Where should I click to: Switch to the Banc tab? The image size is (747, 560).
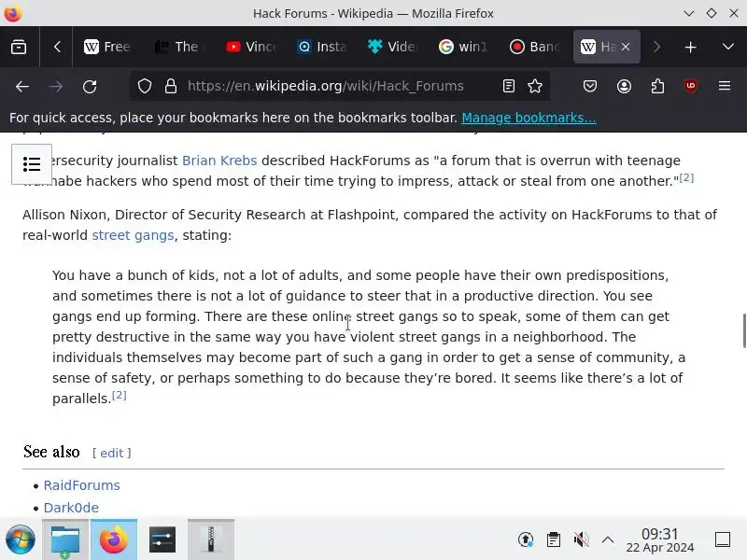coord(534,47)
